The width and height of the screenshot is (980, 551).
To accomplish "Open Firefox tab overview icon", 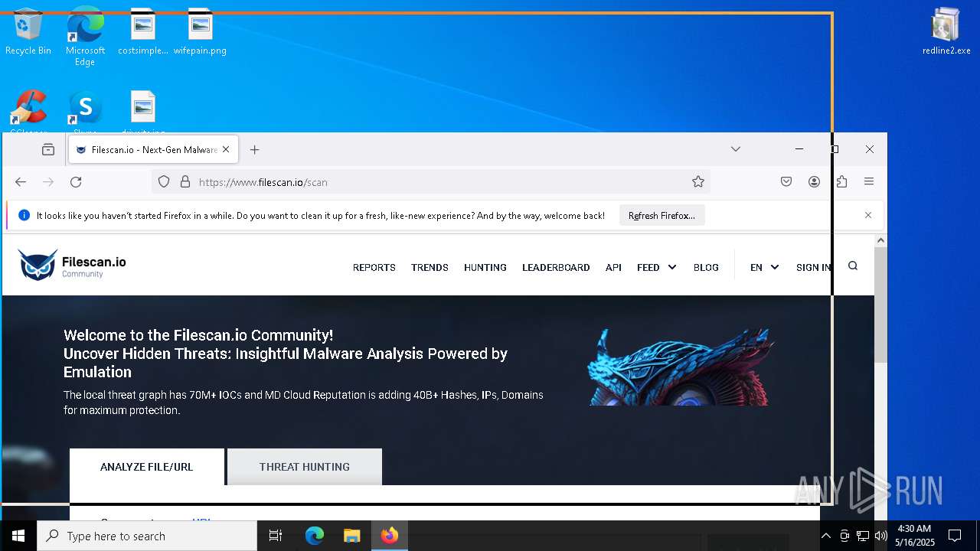I will 48,149.
